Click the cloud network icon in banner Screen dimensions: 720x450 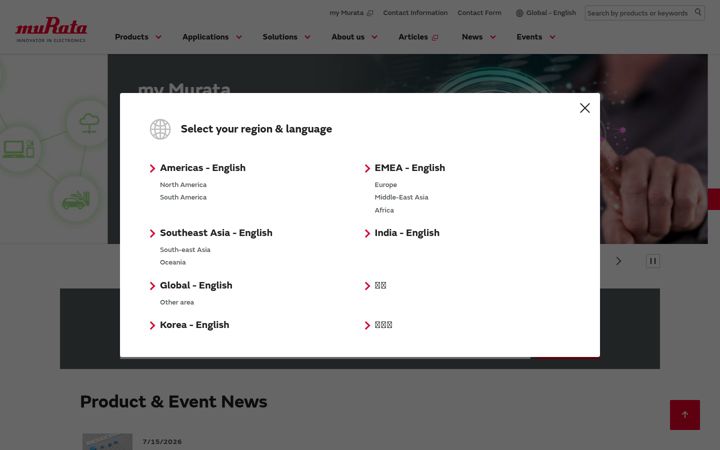coord(89,123)
